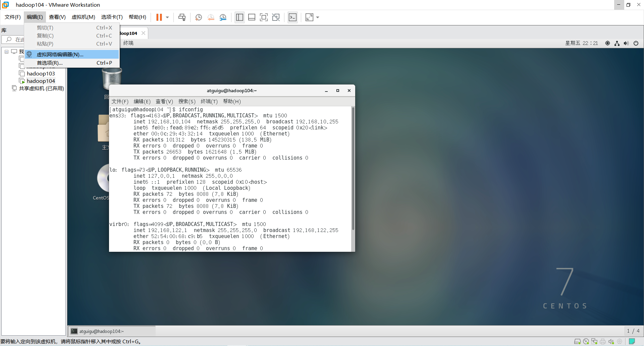Click the terminal icon on the bottom taskbar
Image resolution: width=644 pixels, height=346 pixels.
(x=74, y=331)
